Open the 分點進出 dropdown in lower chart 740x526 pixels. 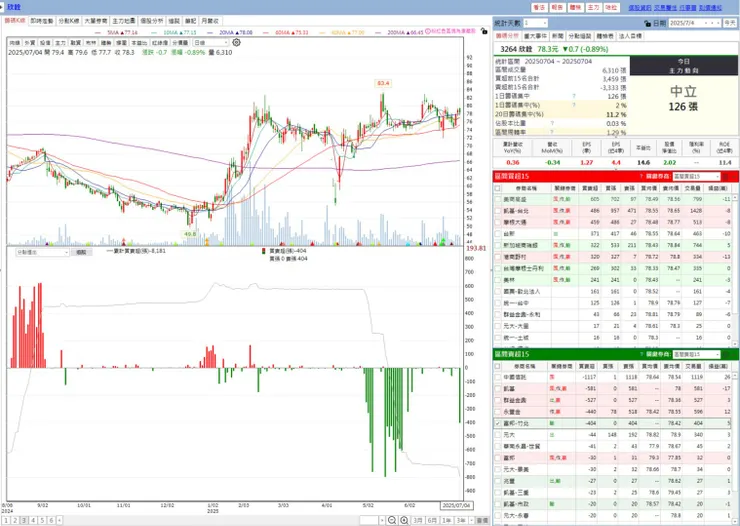[x=42, y=252]
